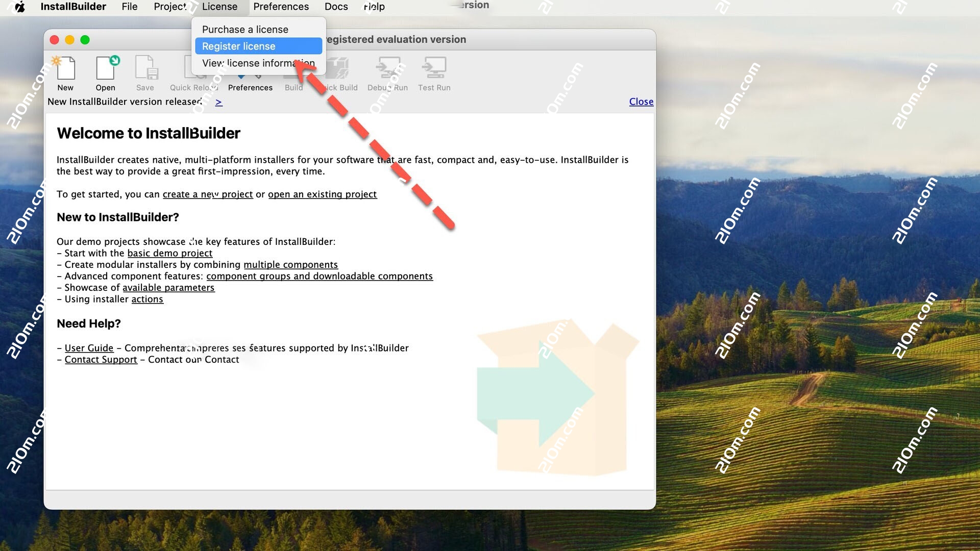Open the Help menu

click(374, 7)
